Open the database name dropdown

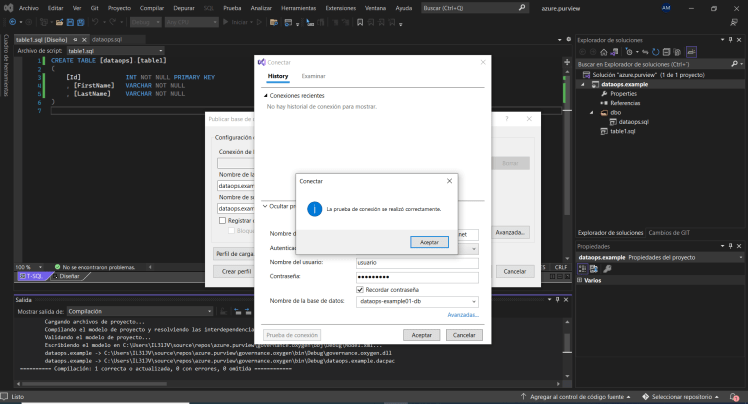(x=474, y=301)
